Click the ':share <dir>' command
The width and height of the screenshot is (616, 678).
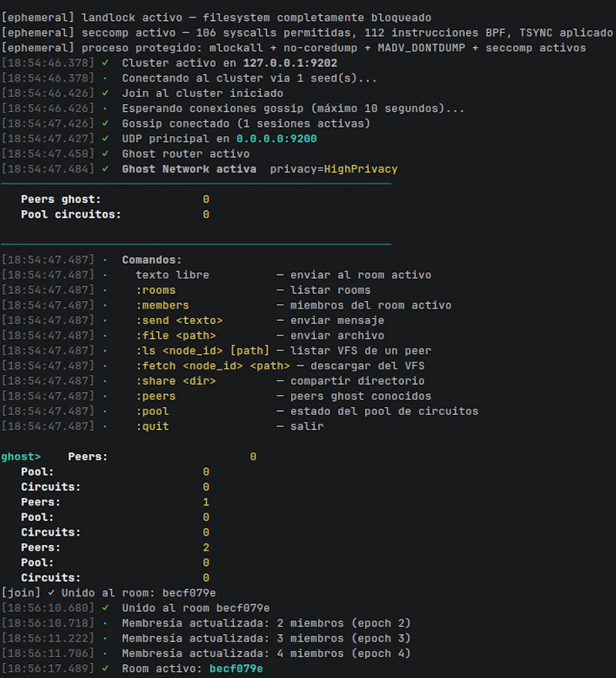click(176, 381)
